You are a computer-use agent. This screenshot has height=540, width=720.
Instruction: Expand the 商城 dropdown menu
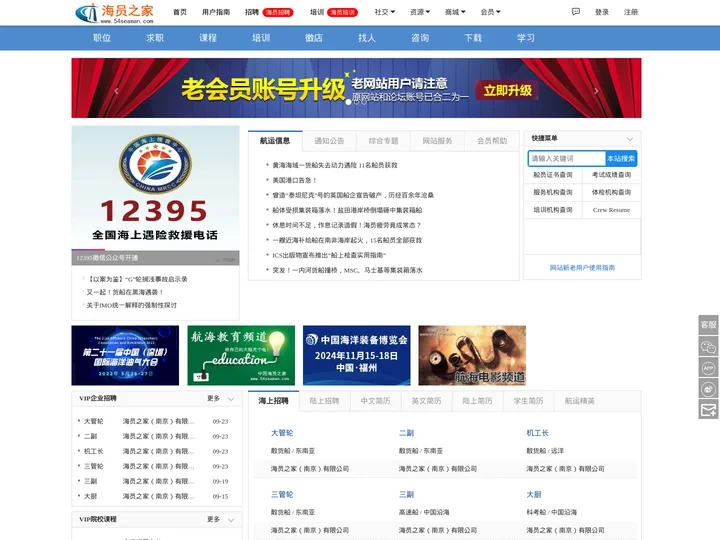point(455,12)
